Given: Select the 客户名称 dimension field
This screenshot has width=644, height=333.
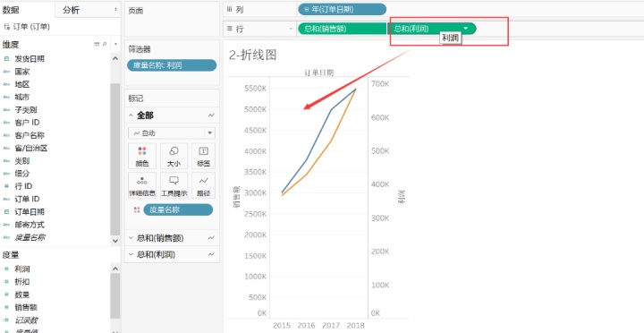Looking at the screenshot, I should pyautogui.click(x=30, y=135).
